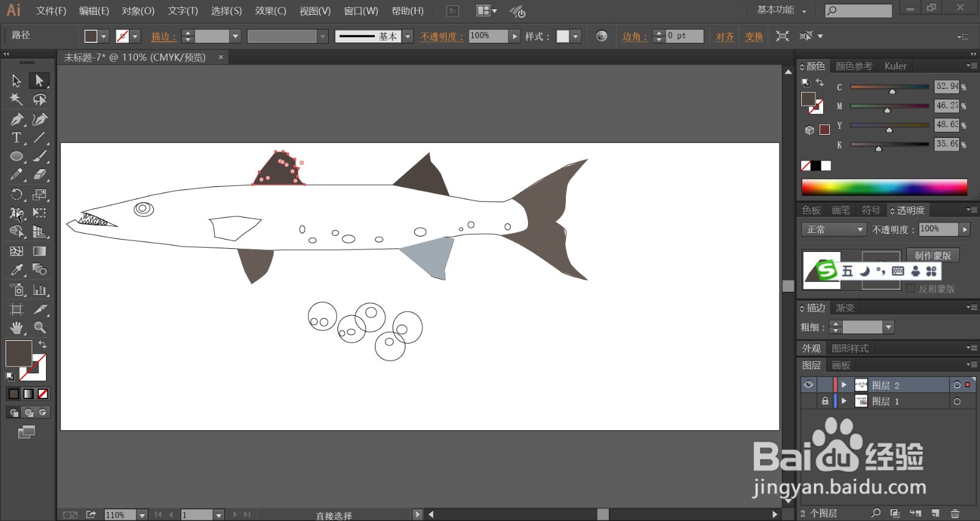Viewport: 980px width, 521px height.
Task: Open the 效果(C) menu
Action: [x=271, y=11]
